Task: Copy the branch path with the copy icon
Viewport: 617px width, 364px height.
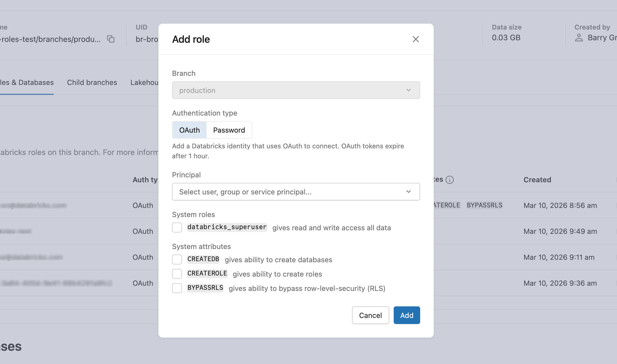Action: (x=111, y=39)
